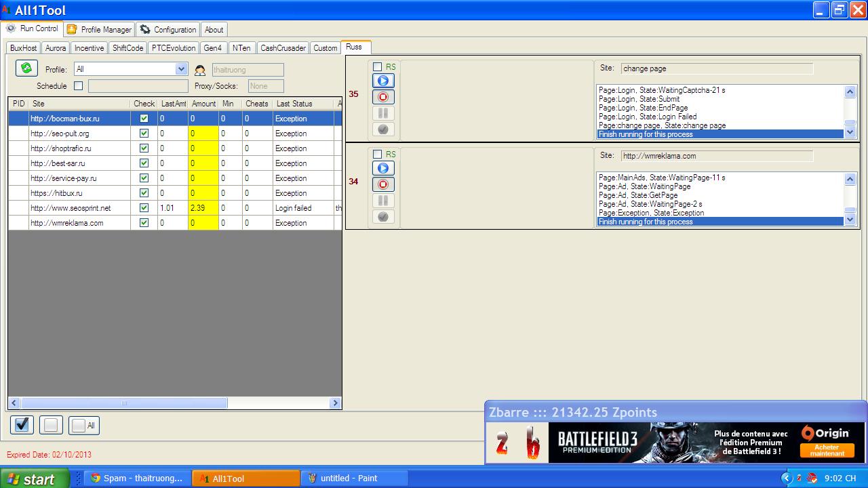Start process 35 with the play button
Image resolution: width=868 pixels, height=488 pixels.
pyautogui.click(x=383, y=81)
